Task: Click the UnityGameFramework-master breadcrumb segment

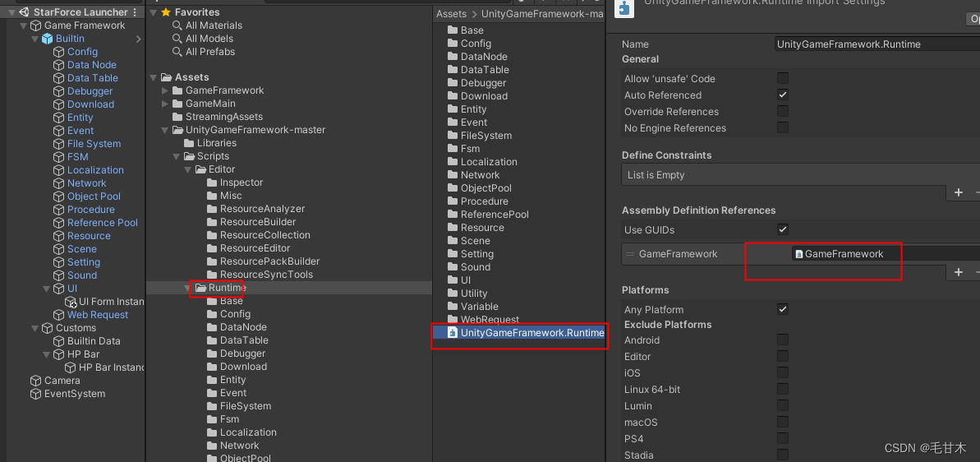Action: pos(542,14)
